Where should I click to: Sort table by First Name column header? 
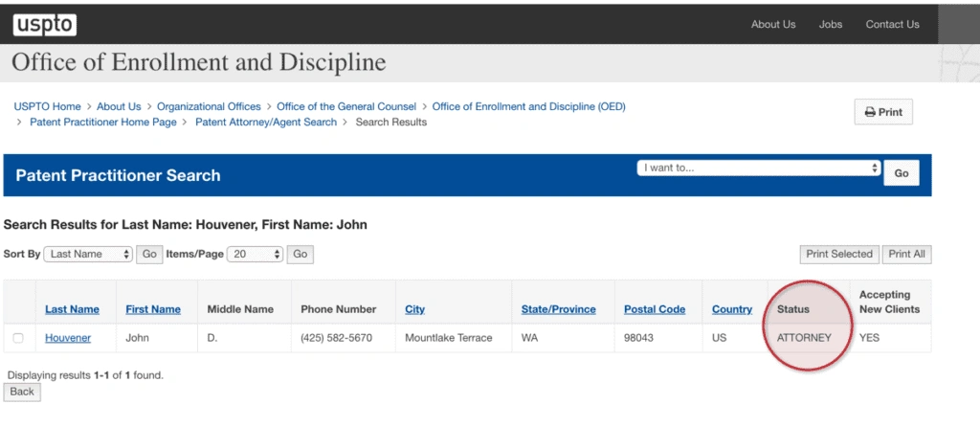pos(153,309)
